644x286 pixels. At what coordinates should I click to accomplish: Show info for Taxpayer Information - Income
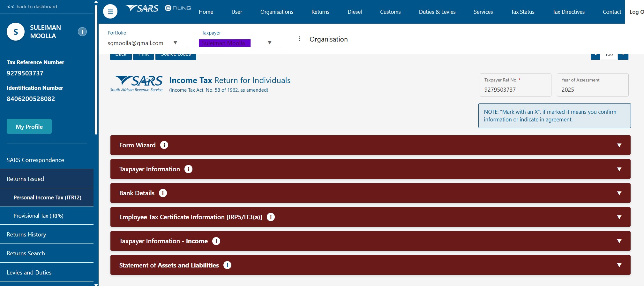click(216, 241)
